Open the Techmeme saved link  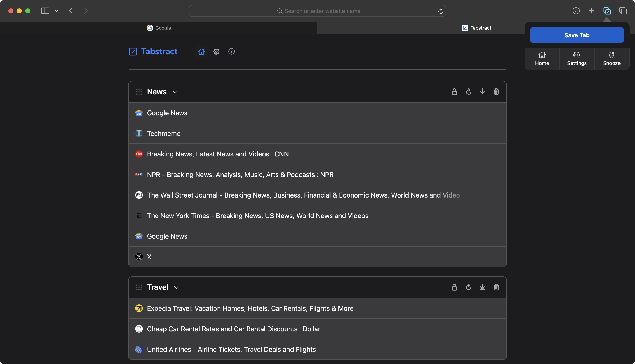(x=163, y=134)
